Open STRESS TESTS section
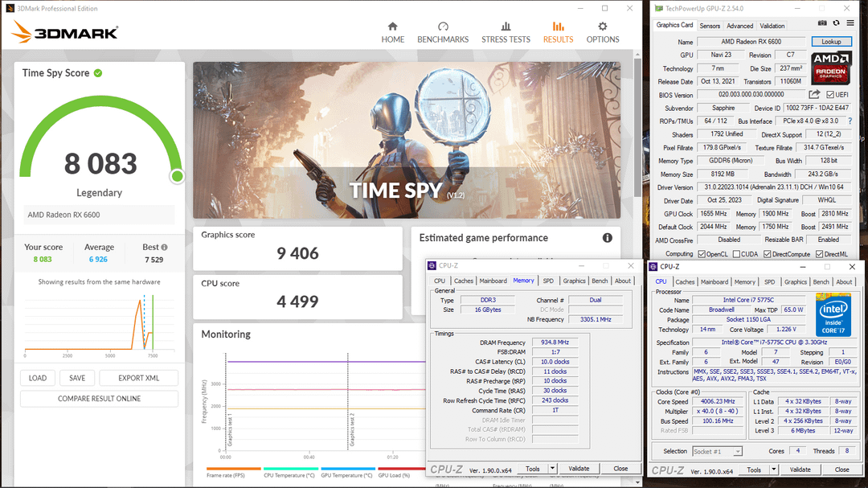The height and width of the screenshot is (488, 868). click(506, 33)
